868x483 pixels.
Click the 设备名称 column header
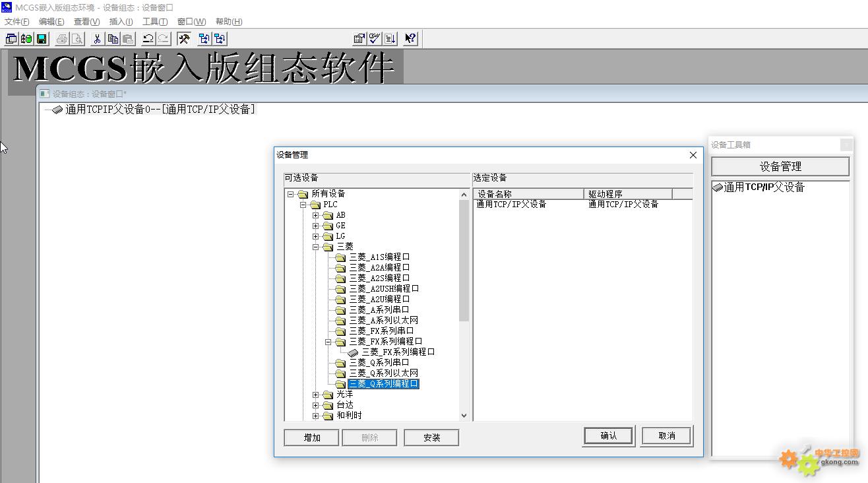tap(529, 194)
